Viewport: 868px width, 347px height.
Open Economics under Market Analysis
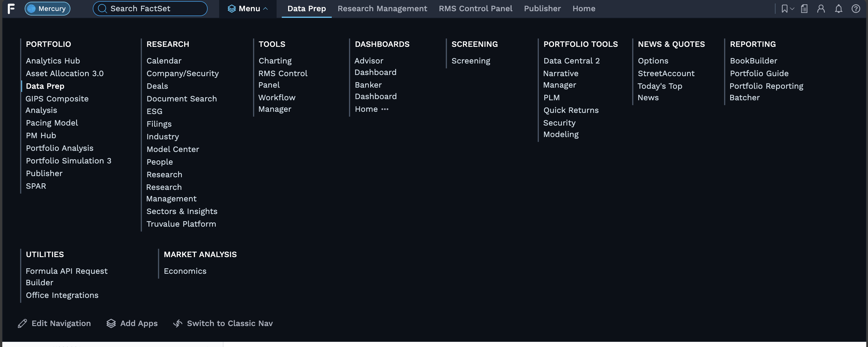pos(185,271)
